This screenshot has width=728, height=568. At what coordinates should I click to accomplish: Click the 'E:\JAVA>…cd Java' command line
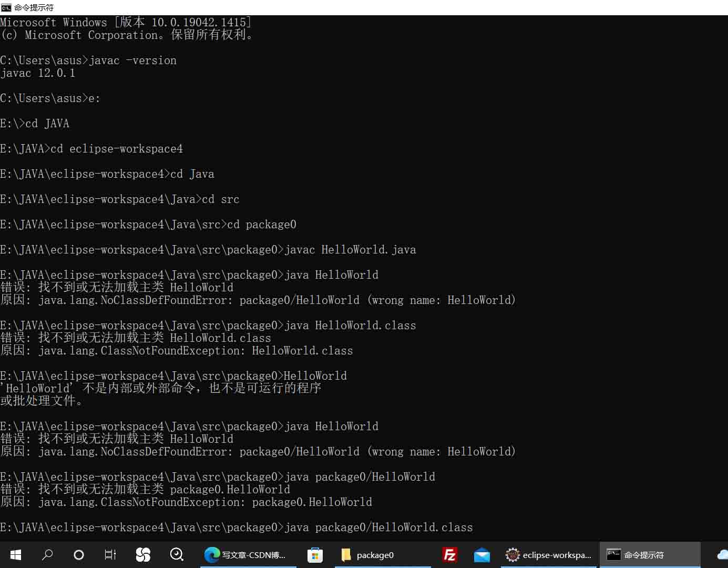pos(107,174)
